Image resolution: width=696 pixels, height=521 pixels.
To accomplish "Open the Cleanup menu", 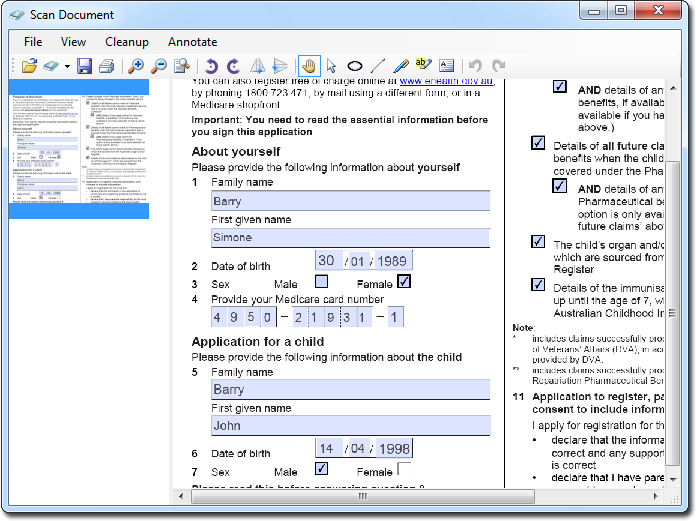I will [127, 42].
